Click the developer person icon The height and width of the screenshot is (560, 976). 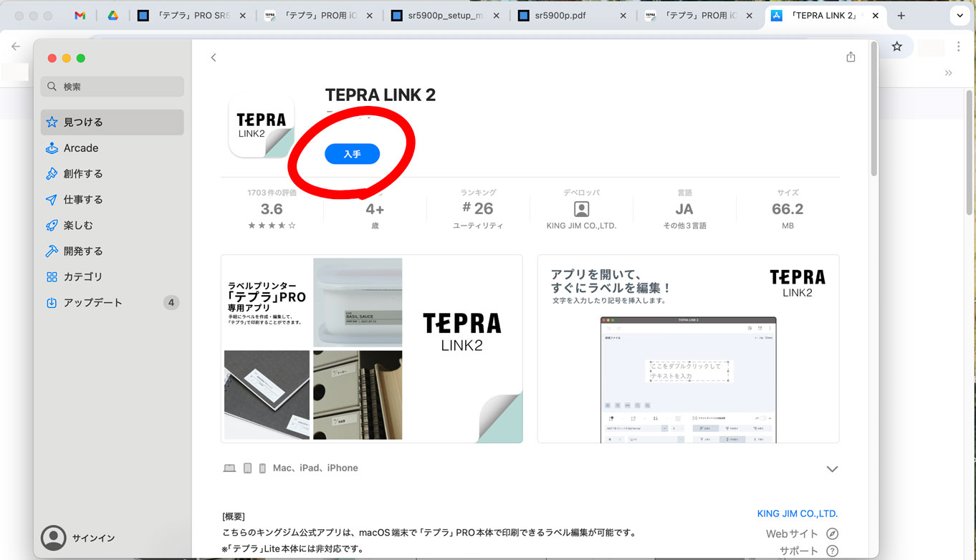(x=582, y=209)
